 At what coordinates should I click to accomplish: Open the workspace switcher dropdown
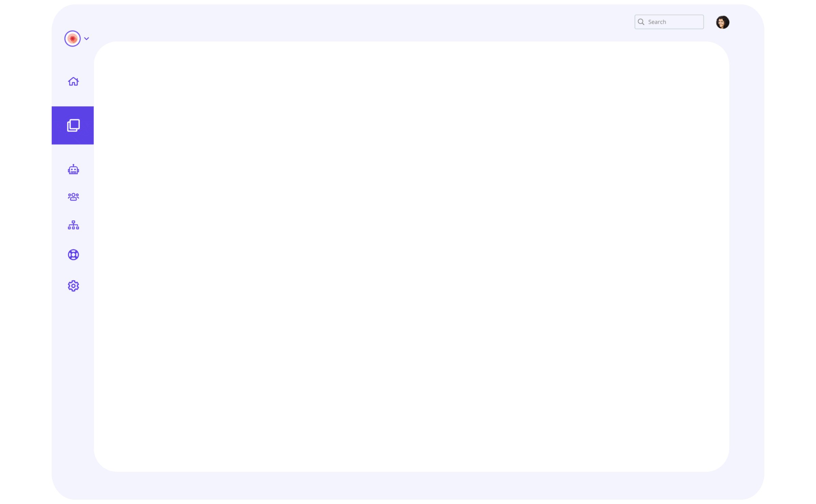[x=77, y=38]
